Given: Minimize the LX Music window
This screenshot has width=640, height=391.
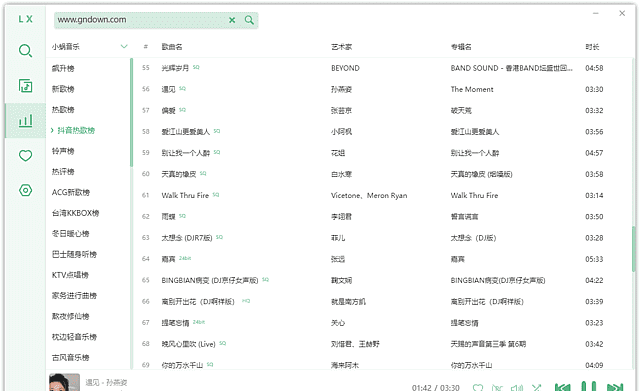Looking at the screenshot, I should pyautogui.click(x=596, y=13).
